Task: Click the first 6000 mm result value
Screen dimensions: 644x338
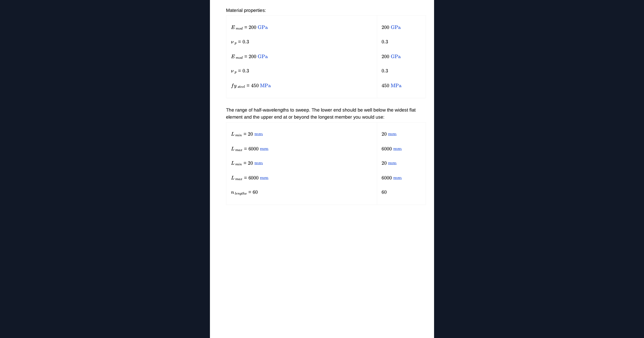Action: 391,149
